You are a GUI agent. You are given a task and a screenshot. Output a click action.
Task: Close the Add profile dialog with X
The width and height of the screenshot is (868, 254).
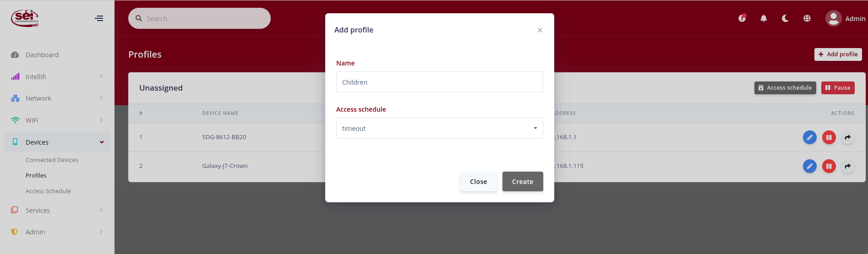[540, 30]
